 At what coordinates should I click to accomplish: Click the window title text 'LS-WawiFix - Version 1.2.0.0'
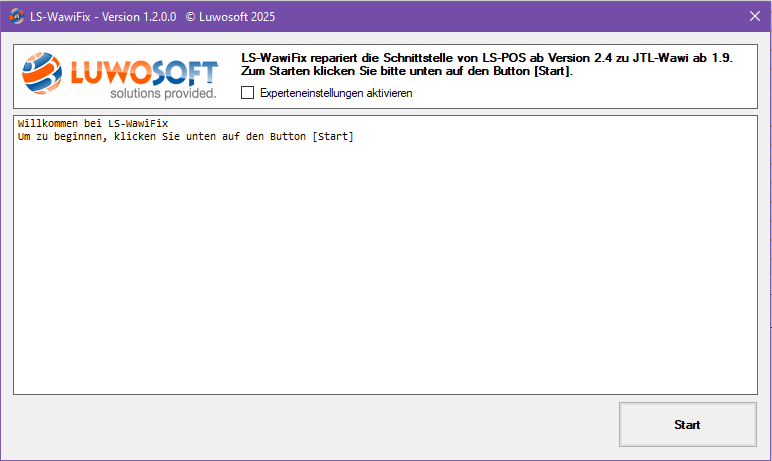pos(103,17)
